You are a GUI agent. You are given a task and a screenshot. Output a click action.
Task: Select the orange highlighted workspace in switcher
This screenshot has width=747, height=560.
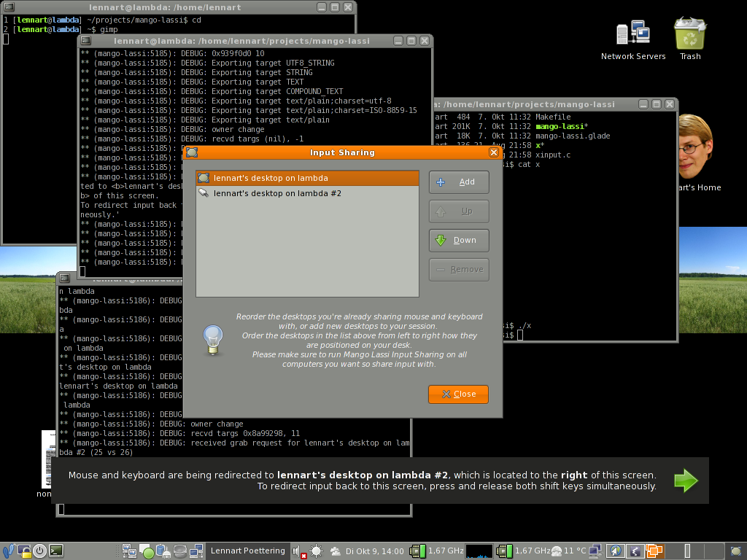[654, 551]
